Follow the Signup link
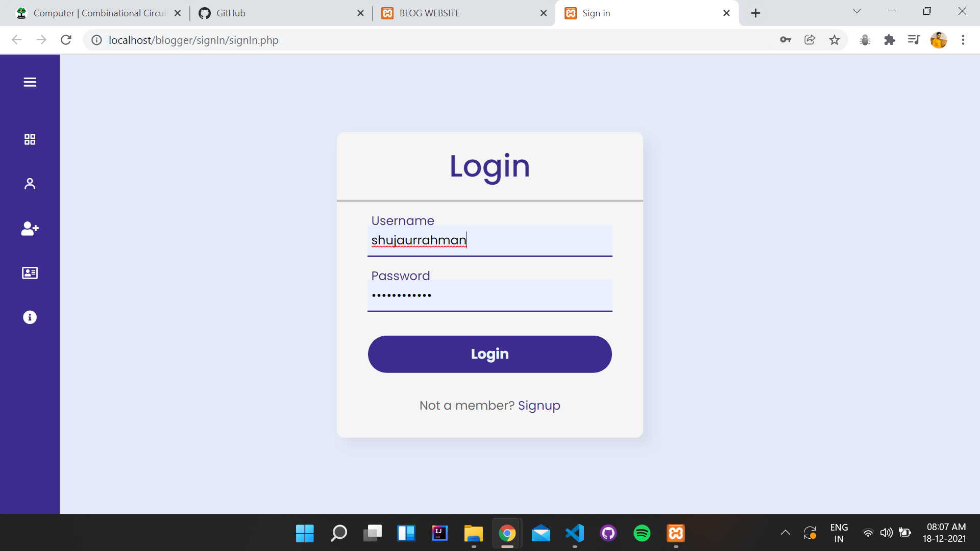 pyautogui.click(x=539, y=406)
